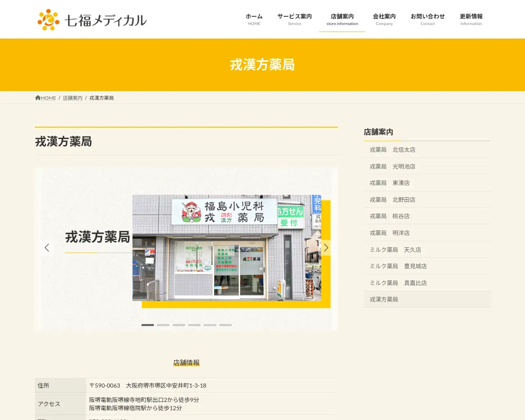Select the 店舗案内 store information tab

(342, 19)
